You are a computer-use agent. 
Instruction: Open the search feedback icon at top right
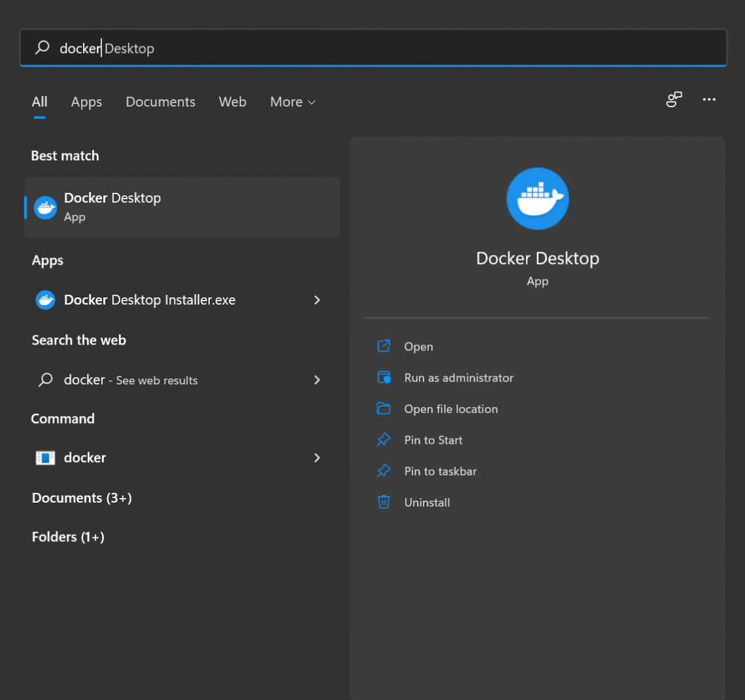674,99
